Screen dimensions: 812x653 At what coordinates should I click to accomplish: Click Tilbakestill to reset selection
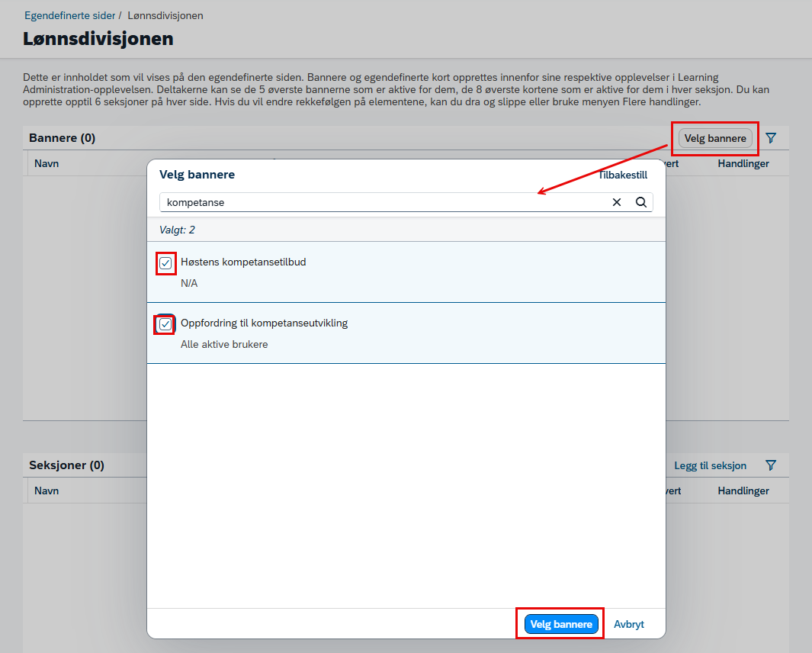coord(622,175)
